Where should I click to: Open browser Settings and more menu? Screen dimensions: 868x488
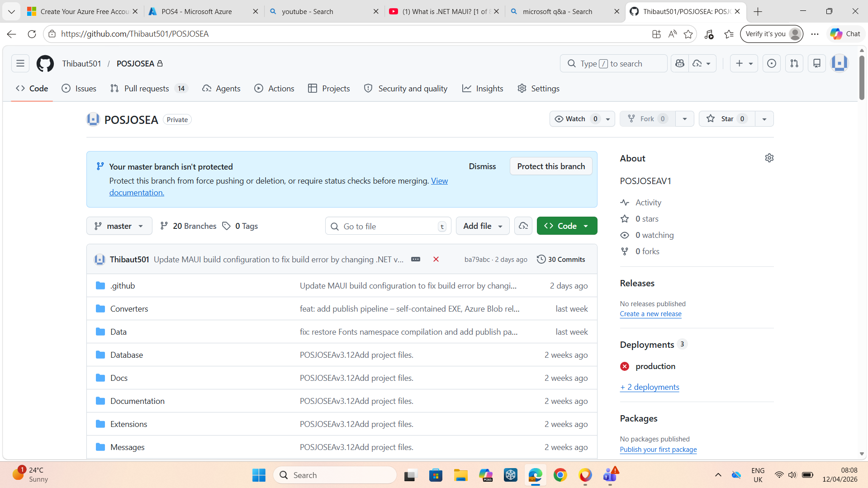[815, 34]
